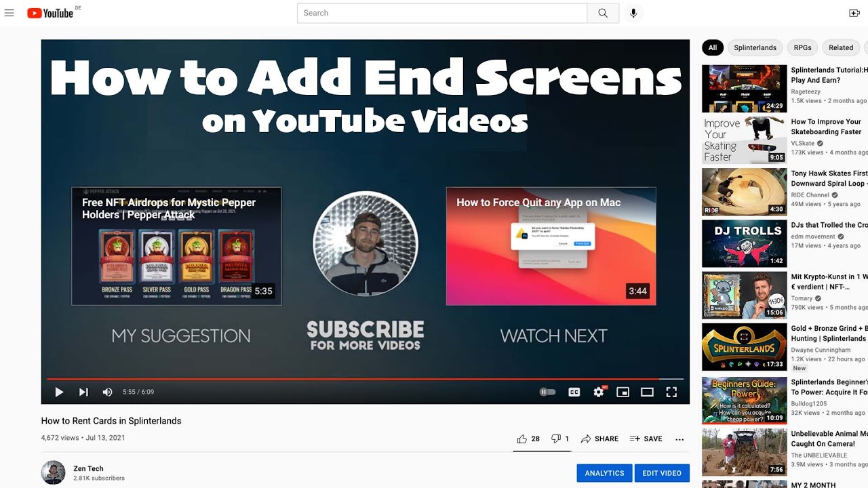The image size is (868, 488).
Task: Play the video with play button
Action: point(59,392)
